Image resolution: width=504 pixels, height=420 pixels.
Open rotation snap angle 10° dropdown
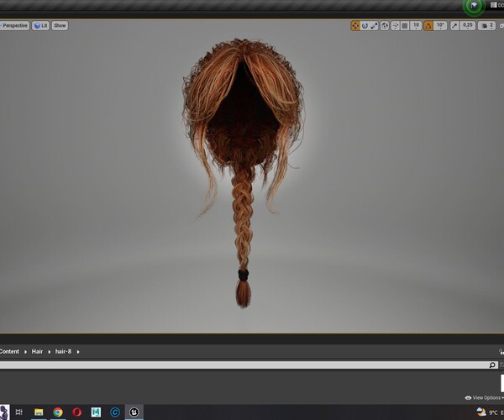coord(440,26)
